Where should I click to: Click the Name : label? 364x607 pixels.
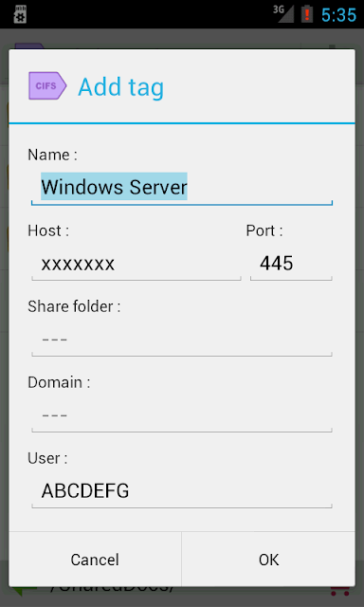pos(52,155)
